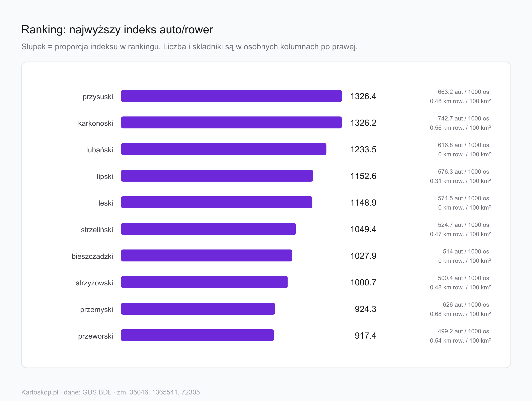Click the title 'Ranking: najwyższy indeks auto/rower'

point(117,30)
